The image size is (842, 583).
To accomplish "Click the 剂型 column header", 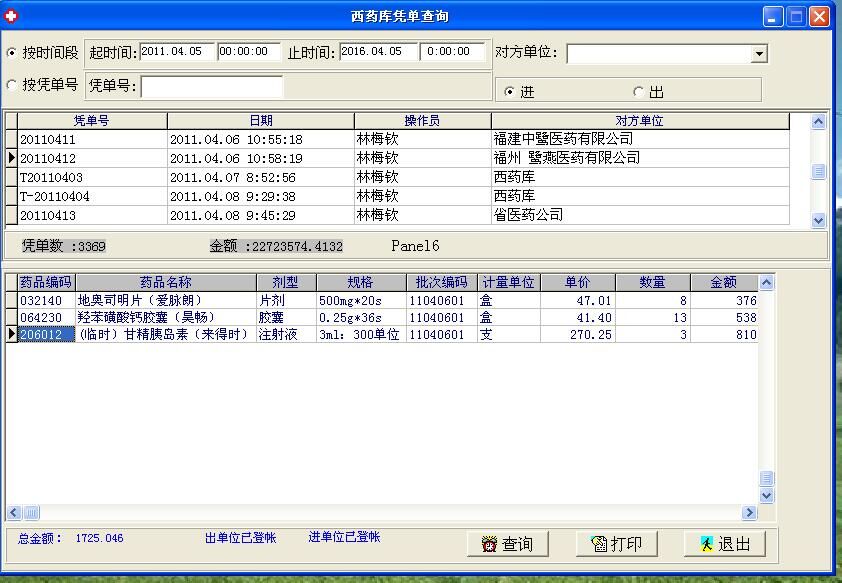I will (x=286, y=282).
